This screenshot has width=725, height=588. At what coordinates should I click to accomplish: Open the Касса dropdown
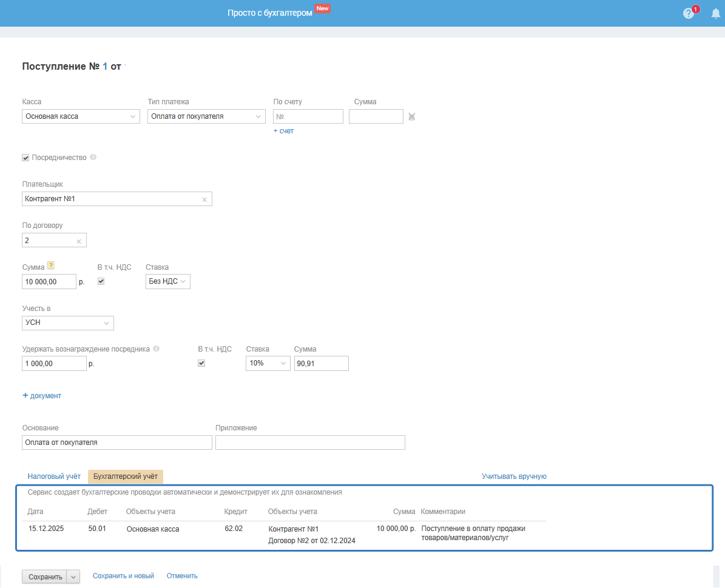coord(81,116)
